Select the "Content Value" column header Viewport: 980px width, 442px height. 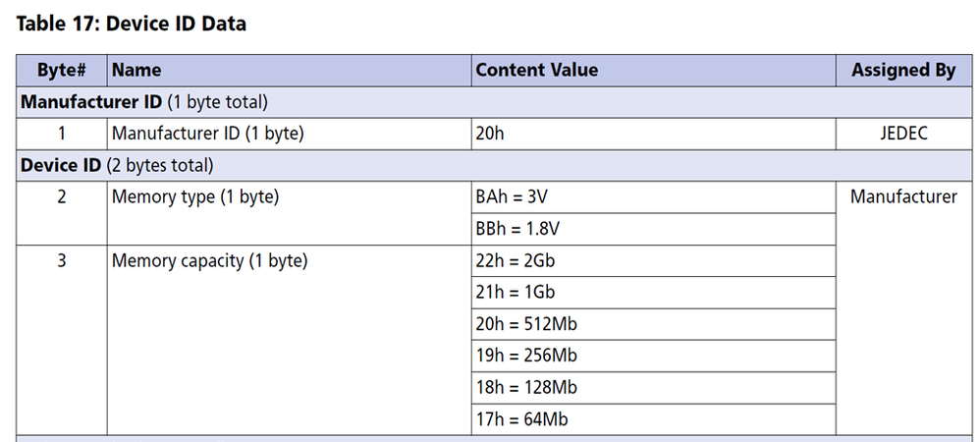pos(536,70)
